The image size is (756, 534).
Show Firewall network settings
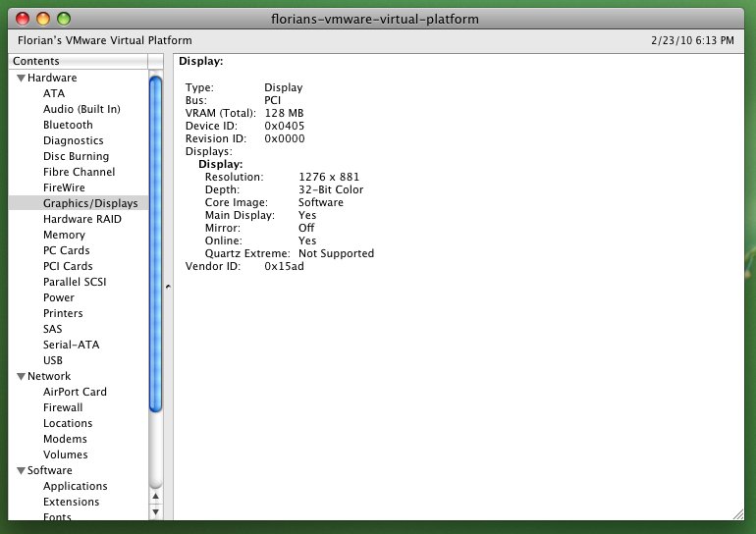(x=63, y=408)
